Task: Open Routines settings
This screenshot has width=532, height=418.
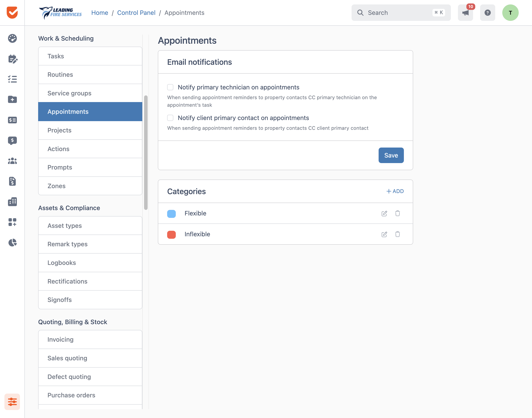Action: coord(90,75)
